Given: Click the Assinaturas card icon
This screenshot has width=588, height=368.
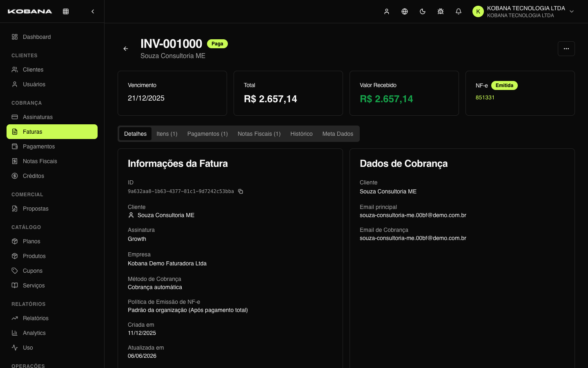Looking at the screenshot, I should coord(15,117).
